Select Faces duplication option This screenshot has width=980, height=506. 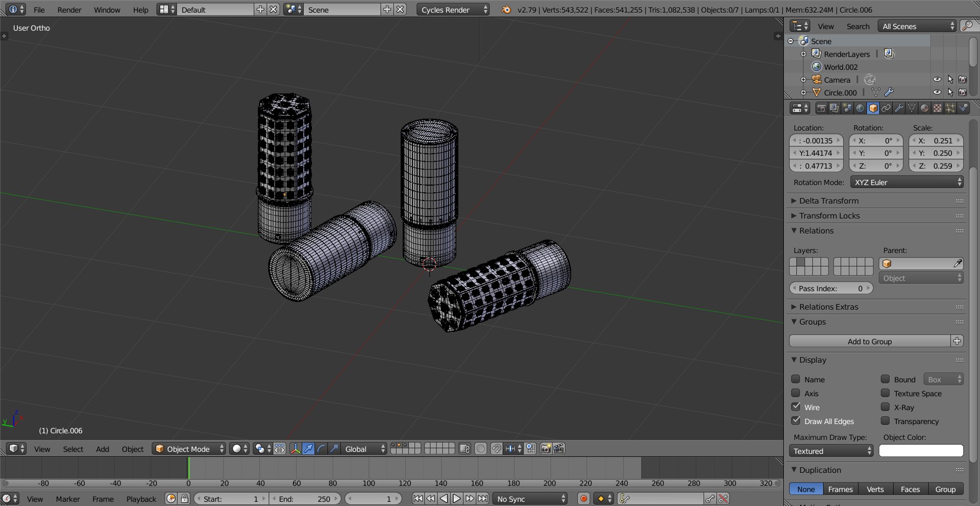click(910, 489)
